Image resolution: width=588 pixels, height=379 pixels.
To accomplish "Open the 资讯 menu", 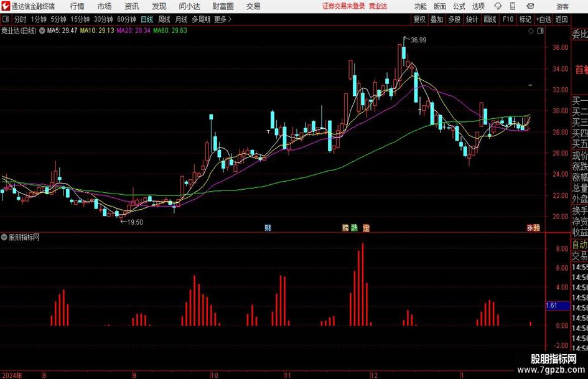I will pos(132,6).
